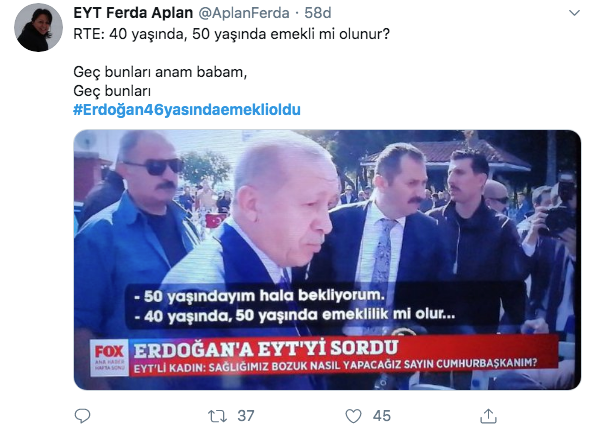The height and width of the screenshot is (432, 594).
Task: Expand tweet options using the top-right chevron
Action: 574,13
